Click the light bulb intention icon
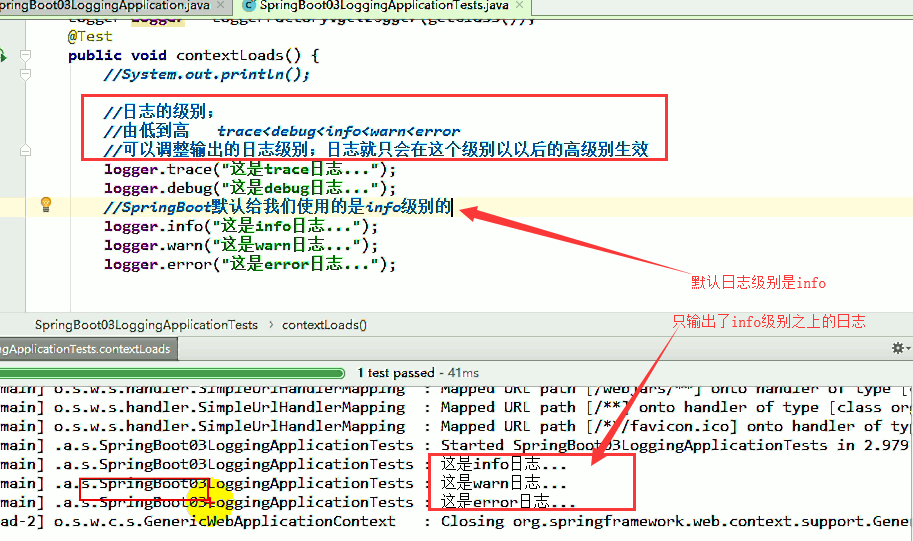Viewport: 913px width, 541px height. 45,204
